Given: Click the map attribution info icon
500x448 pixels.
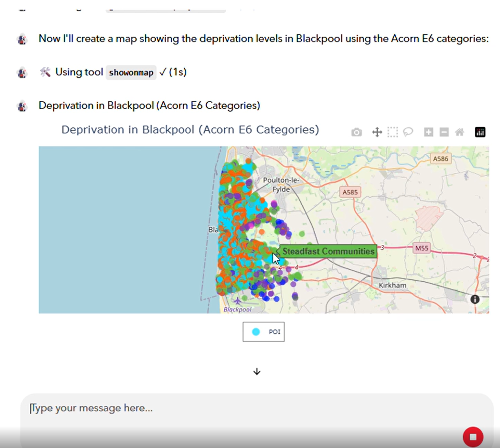Looking at the screenshot, I should tap(475, 299).
